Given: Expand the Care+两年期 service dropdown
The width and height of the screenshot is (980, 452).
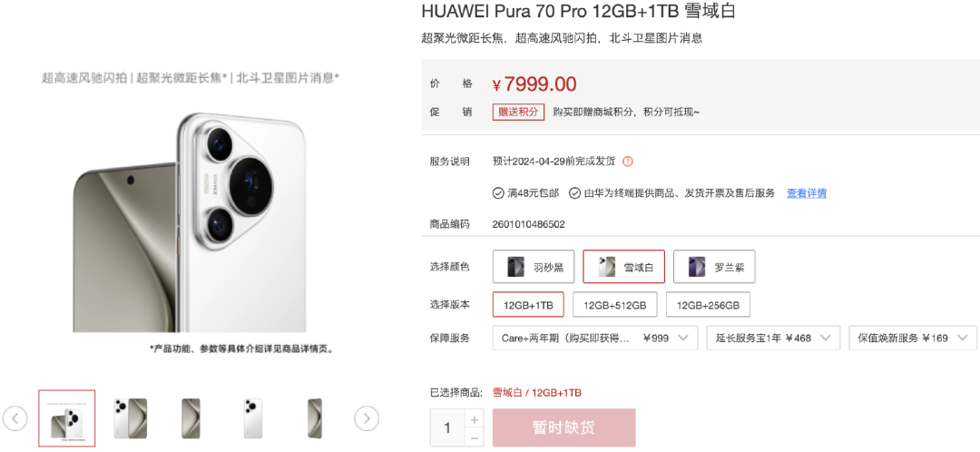Looking at the screenshot, I should pos(595,338).
